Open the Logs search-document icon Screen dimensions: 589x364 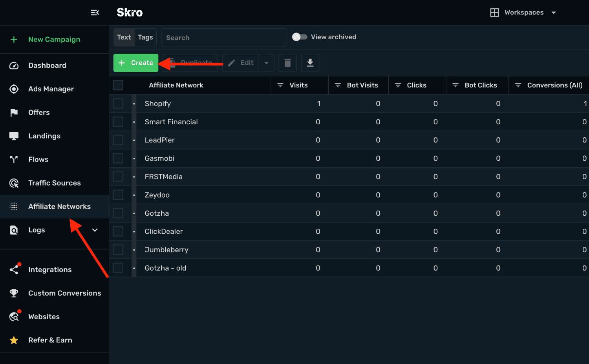tap(14, 230)
